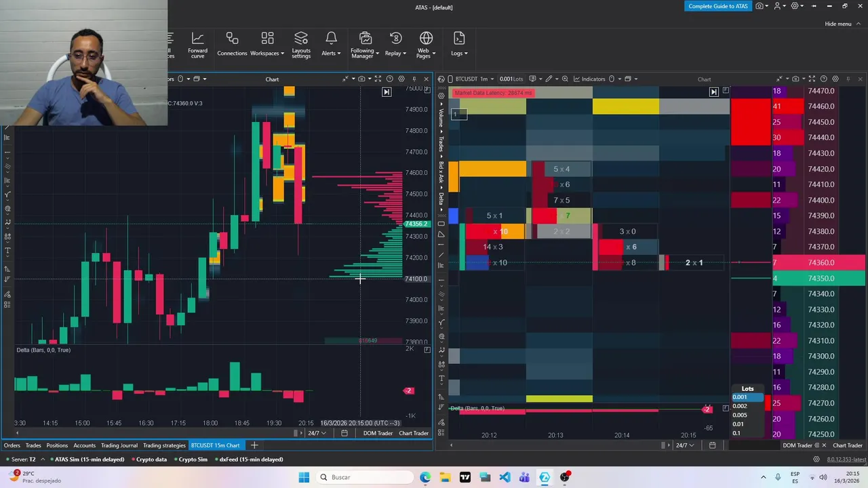This screenshot has width=868, height=488.
Task: Open the Connections manager
Action: (232, 45)
